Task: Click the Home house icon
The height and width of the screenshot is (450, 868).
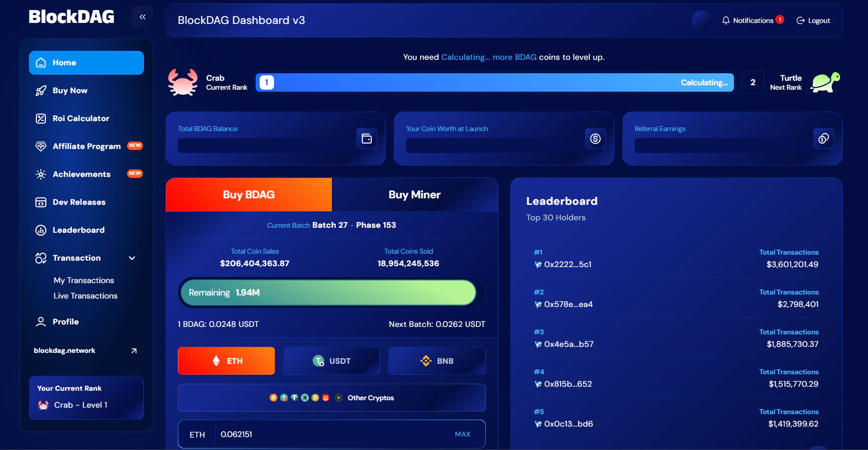Action: point(41,63)
